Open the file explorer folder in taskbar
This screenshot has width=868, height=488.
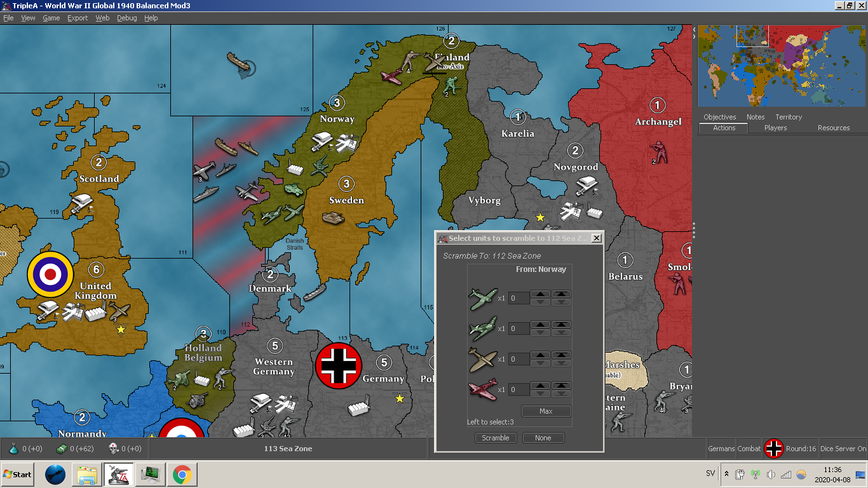(x=86, y=474)
